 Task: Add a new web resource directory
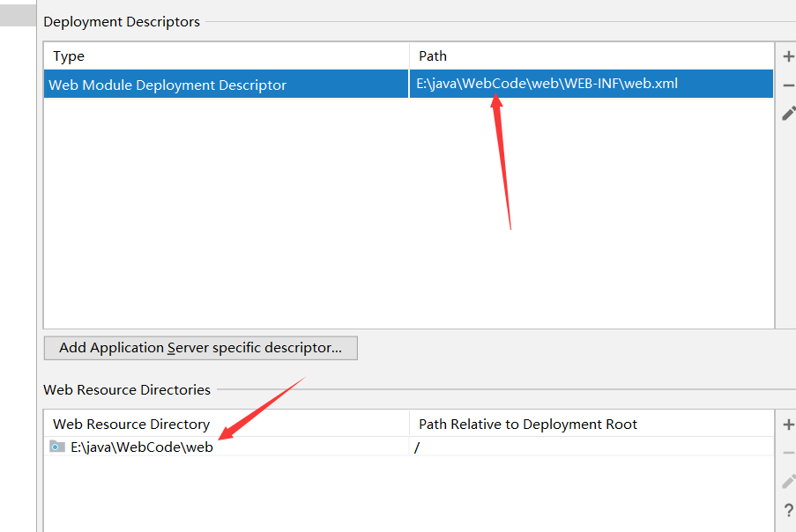788,425
